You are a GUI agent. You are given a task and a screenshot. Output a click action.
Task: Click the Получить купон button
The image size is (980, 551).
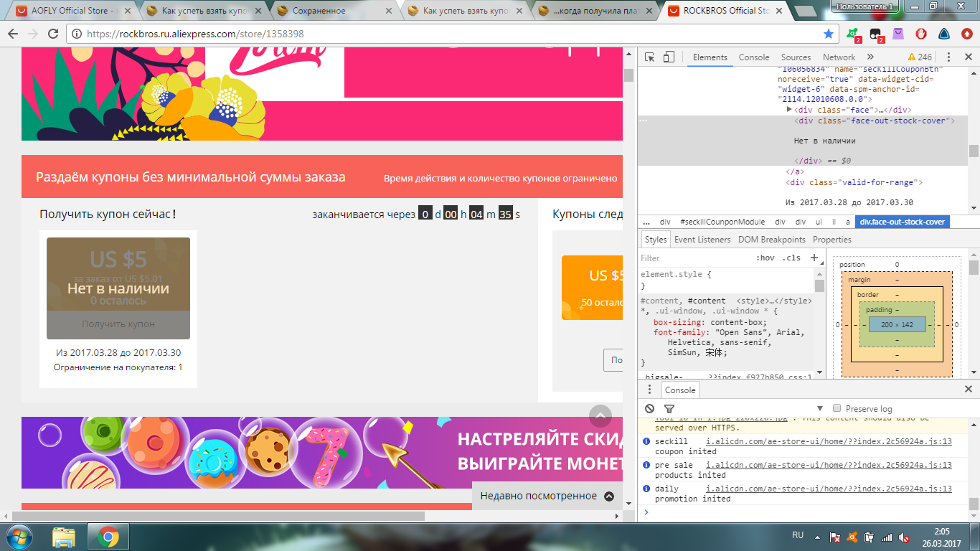(x=118, y=324)
